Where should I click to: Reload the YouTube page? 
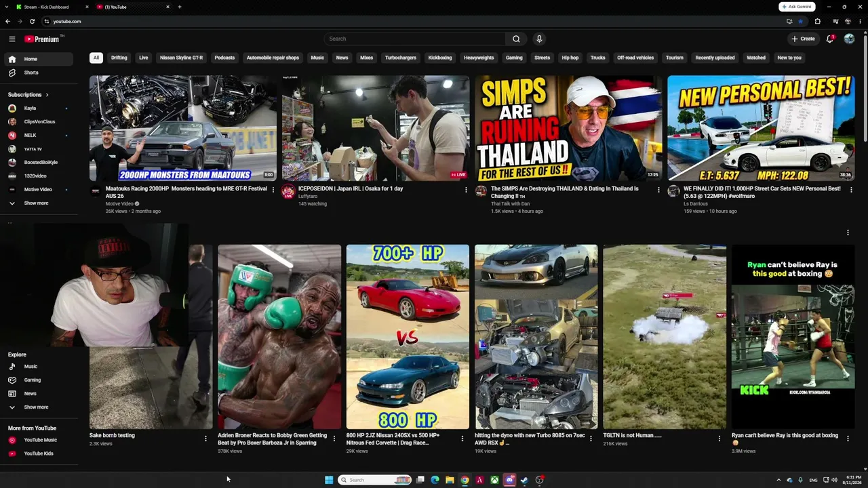(x=32, y=21)
